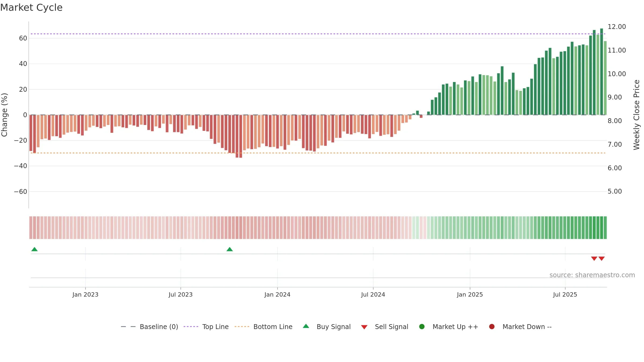Viewport: 644px width, 362px height.
Task: Click the Jan 2025 axis label
Action: (x=470, y=295)
